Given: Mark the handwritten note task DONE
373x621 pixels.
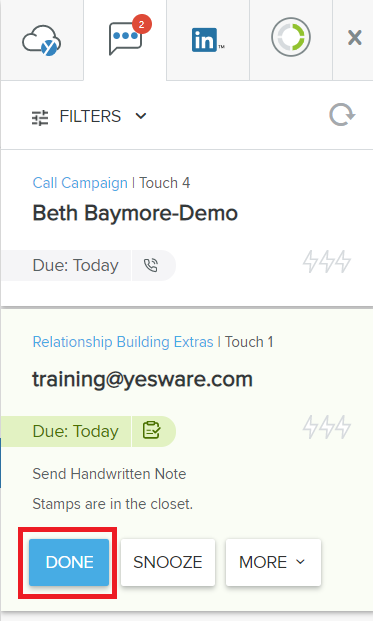Looking at the screenshot, I should point(69,562).
